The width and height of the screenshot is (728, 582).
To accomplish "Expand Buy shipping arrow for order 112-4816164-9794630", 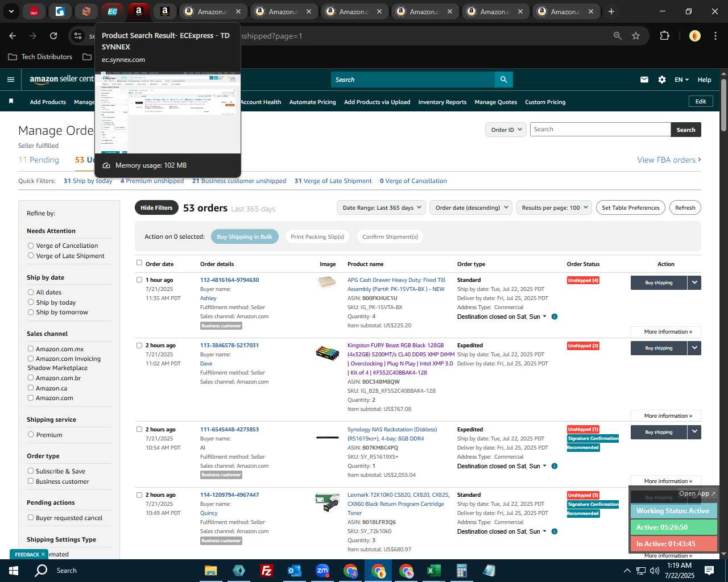I will [694, 282].
